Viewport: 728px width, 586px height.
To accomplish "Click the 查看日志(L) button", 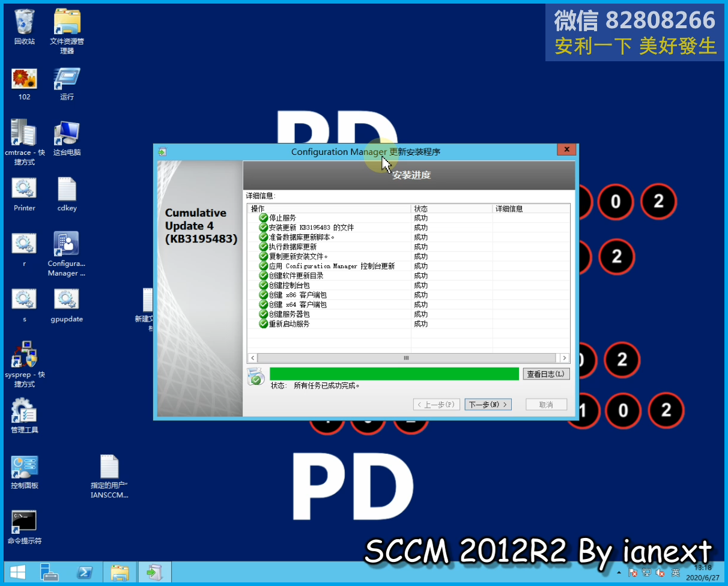I will 546,374.
